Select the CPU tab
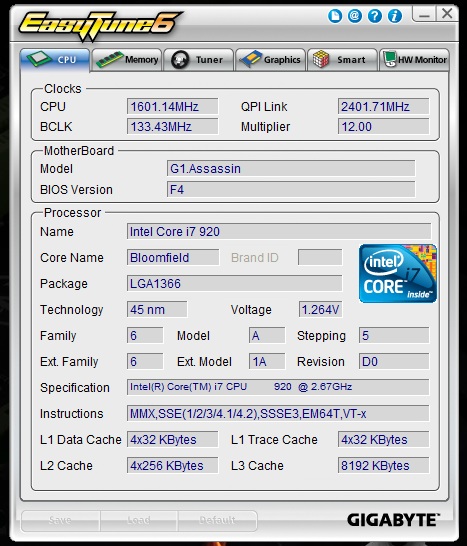Viewport: 467px width, 546px height. [55, 60]
